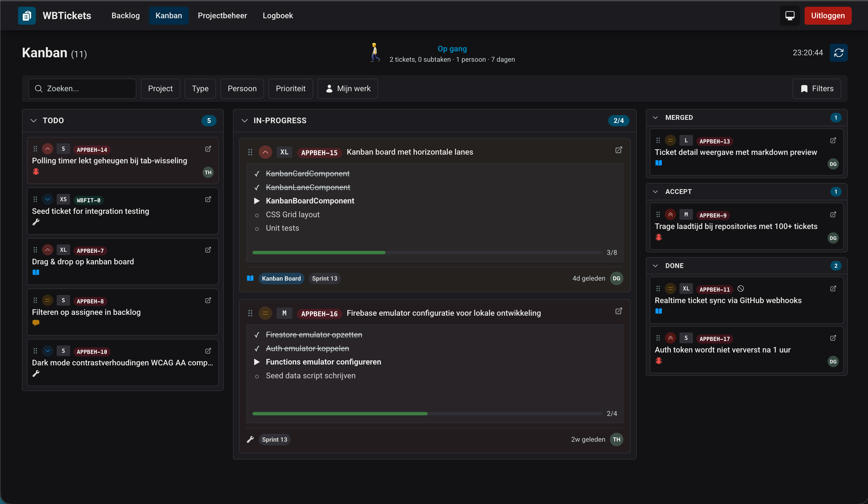Click the WBTickets logo icon
Image resolution: width=868 pixels, height=504 pixels.
pyautogui.click(x=27, y=15)
